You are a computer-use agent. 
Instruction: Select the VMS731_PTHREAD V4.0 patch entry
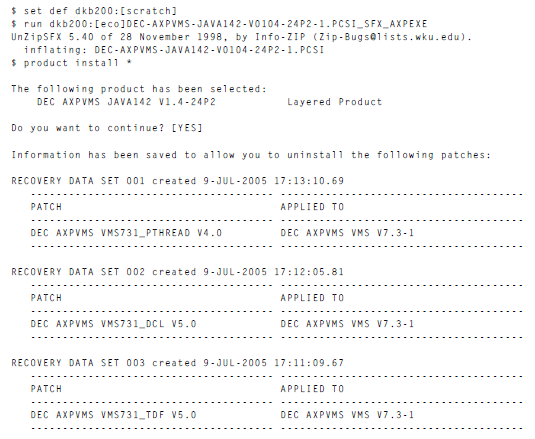(126, 233)
